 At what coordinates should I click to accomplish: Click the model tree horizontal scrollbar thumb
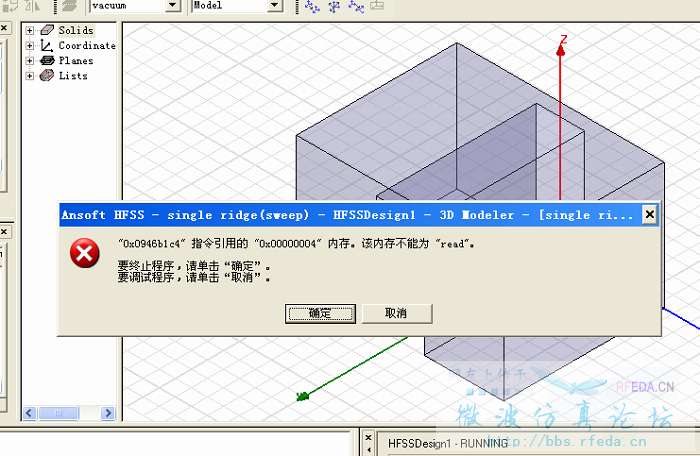[x=58, y=413]
